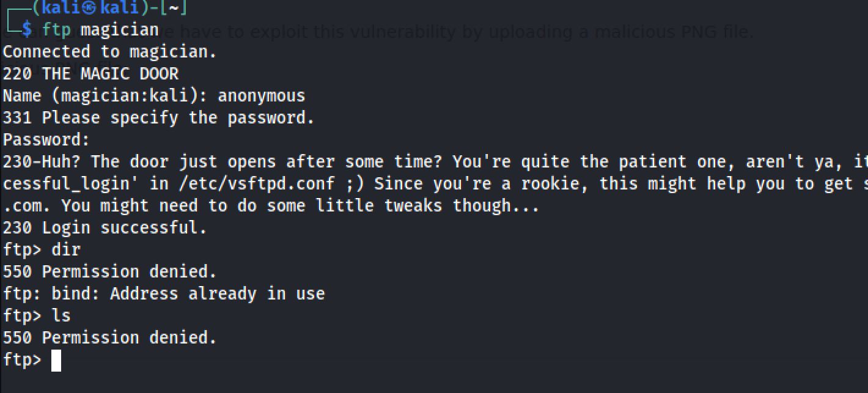Viewport: 868px width, 393px height.
Task: Click the 'dir' command at ftp prompt
Action: [66, 250]
